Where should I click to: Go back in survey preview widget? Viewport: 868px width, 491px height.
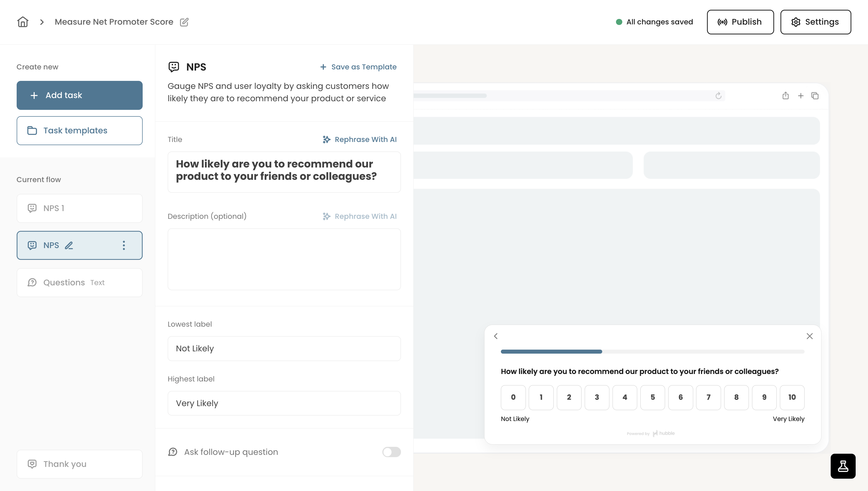pyautogui.click(x=496, y=336)
